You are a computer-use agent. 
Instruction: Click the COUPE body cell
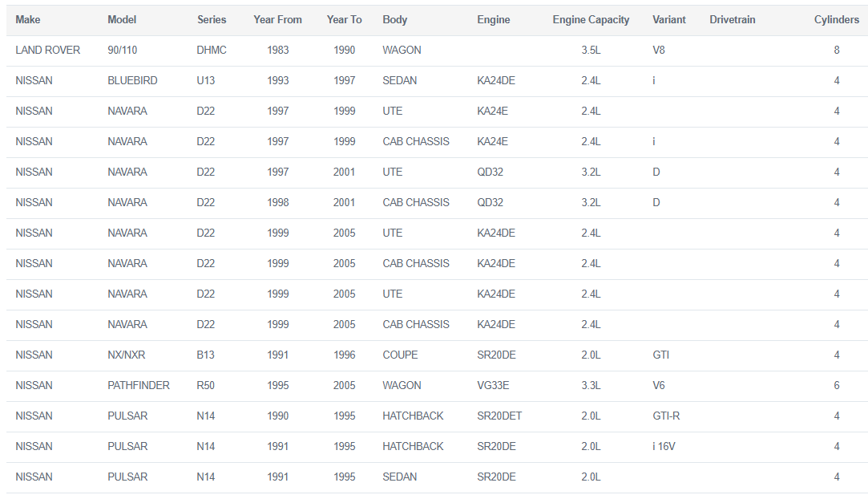click(x=400, y=355)
